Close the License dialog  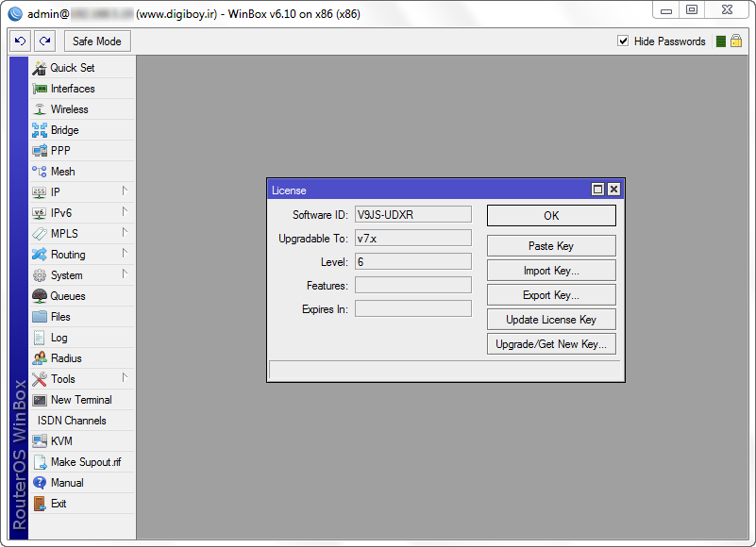613,190
